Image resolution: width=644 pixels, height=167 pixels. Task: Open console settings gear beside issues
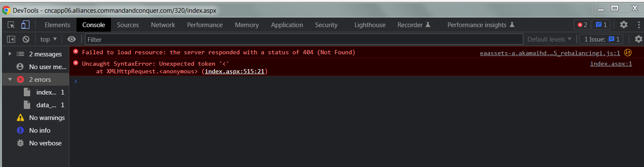pos(638,39)
